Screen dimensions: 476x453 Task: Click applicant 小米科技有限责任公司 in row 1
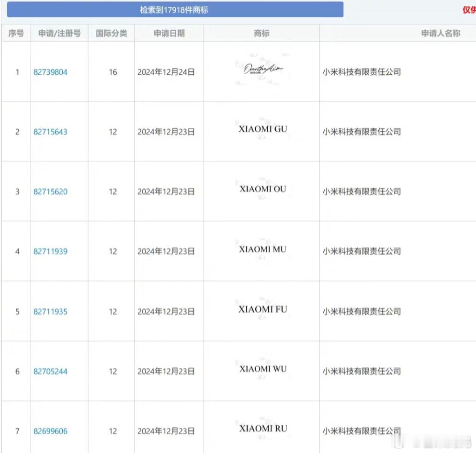362,72
